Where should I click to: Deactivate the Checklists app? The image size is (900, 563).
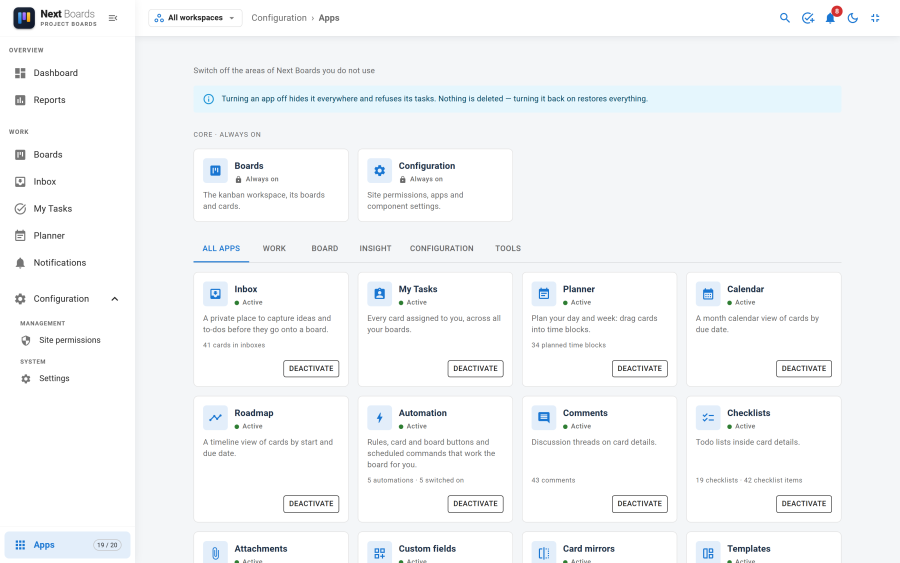pyautogui.click(x=804, y=504)
